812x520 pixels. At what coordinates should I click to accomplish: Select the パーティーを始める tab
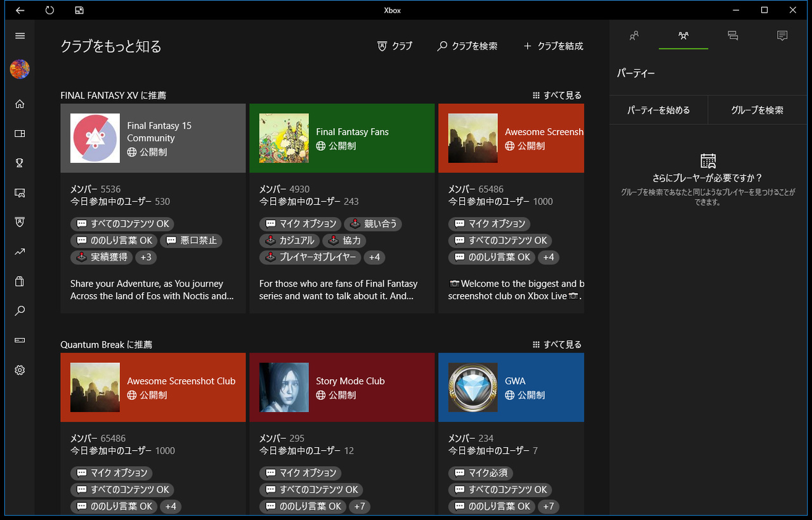point(658,109)
